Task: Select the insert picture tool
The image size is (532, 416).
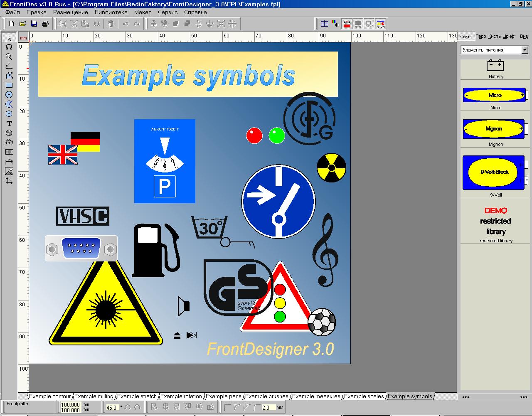Action: click(9, 171)
